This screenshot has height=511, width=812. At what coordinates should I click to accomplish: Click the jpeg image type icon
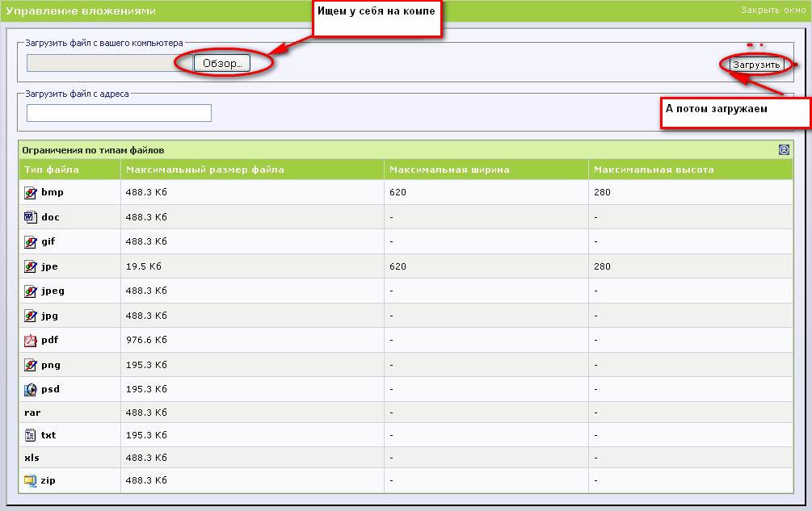click(31, 291)
